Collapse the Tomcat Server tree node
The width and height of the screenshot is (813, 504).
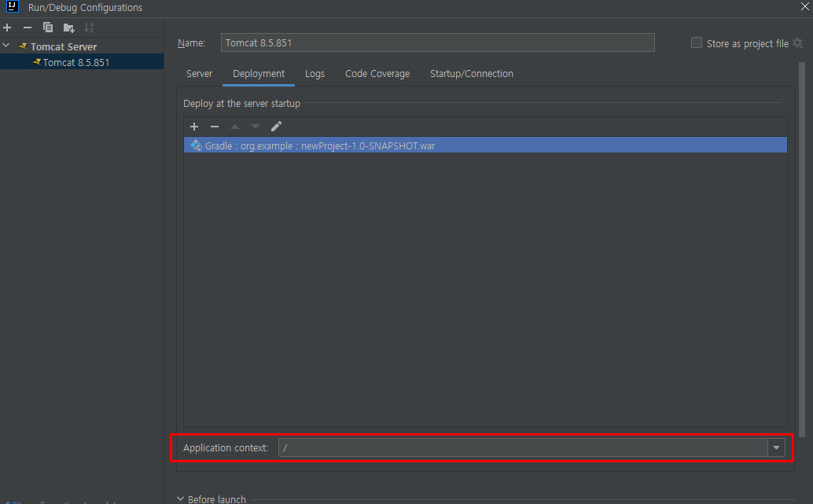(x=6, y=46)
